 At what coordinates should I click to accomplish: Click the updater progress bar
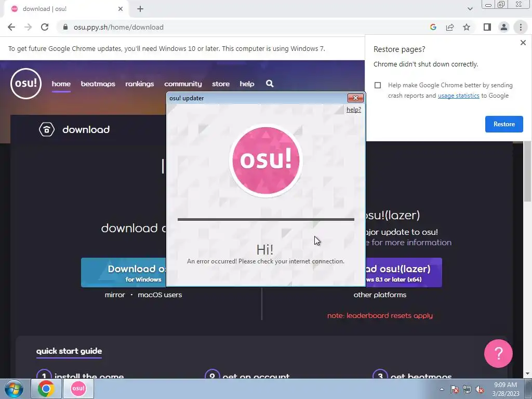tap(265, 220)
